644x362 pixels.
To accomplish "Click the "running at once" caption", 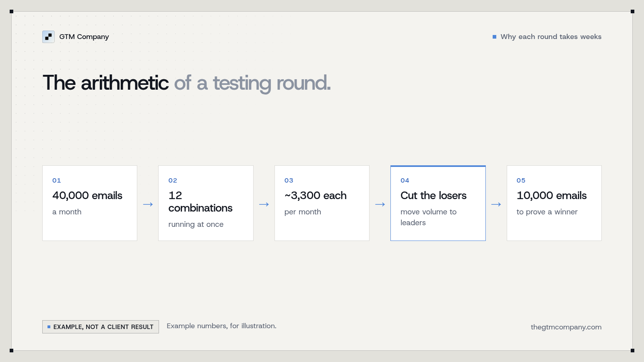I will click(196, 224).
